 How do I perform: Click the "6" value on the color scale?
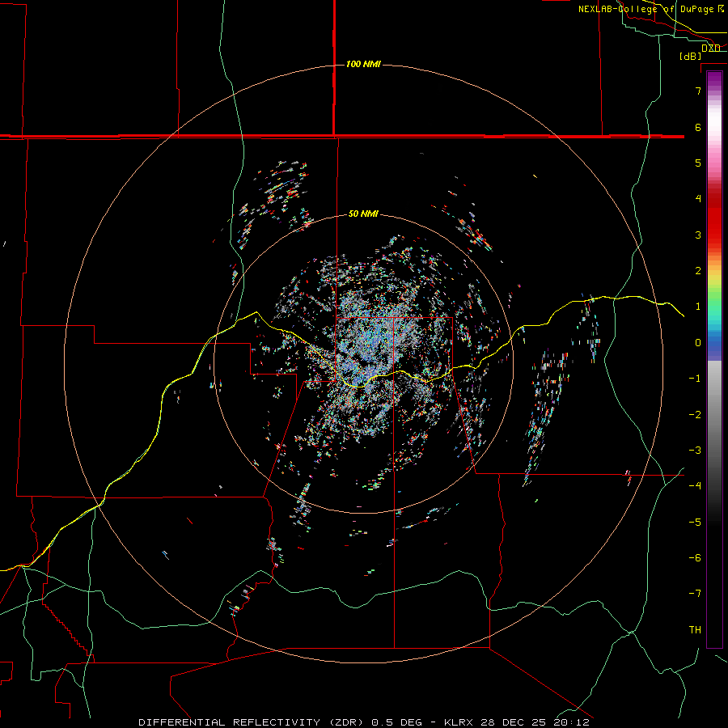[698, 127]
